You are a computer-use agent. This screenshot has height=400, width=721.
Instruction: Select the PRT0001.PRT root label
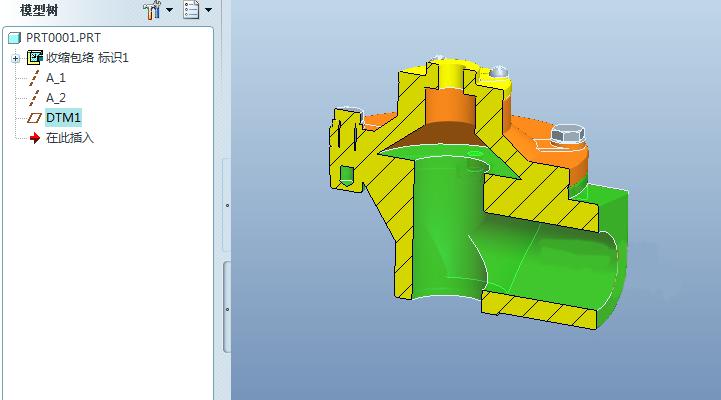63,38
